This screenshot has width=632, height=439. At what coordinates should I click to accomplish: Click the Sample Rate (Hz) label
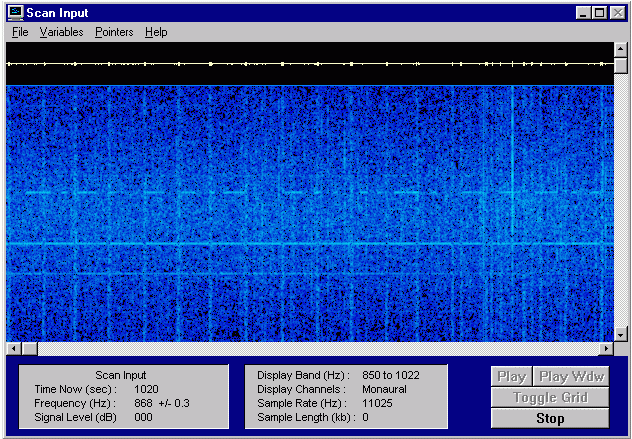click(x=302, y=403)
